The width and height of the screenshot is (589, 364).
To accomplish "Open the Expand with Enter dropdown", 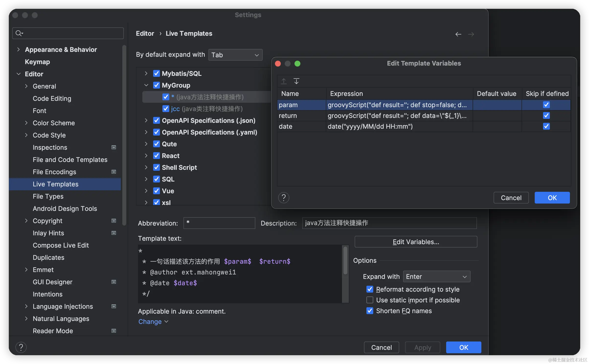I will (436, 276).
